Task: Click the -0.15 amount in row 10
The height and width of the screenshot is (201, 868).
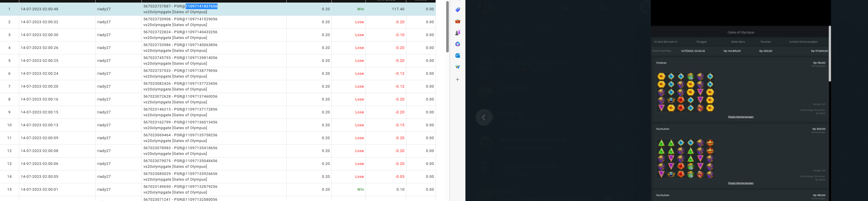Action: tap(400, 125)
